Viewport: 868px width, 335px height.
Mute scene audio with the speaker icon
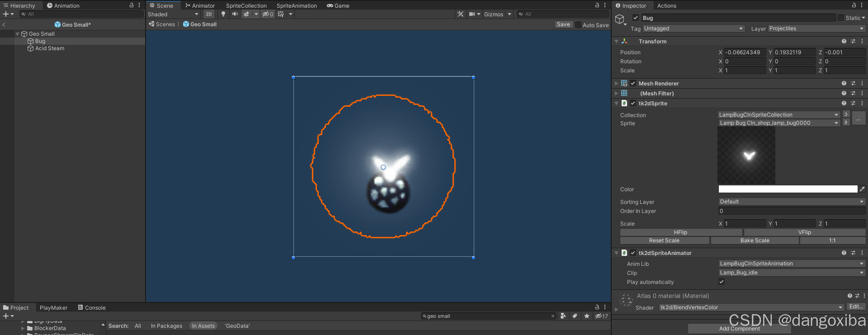(235, 14)
